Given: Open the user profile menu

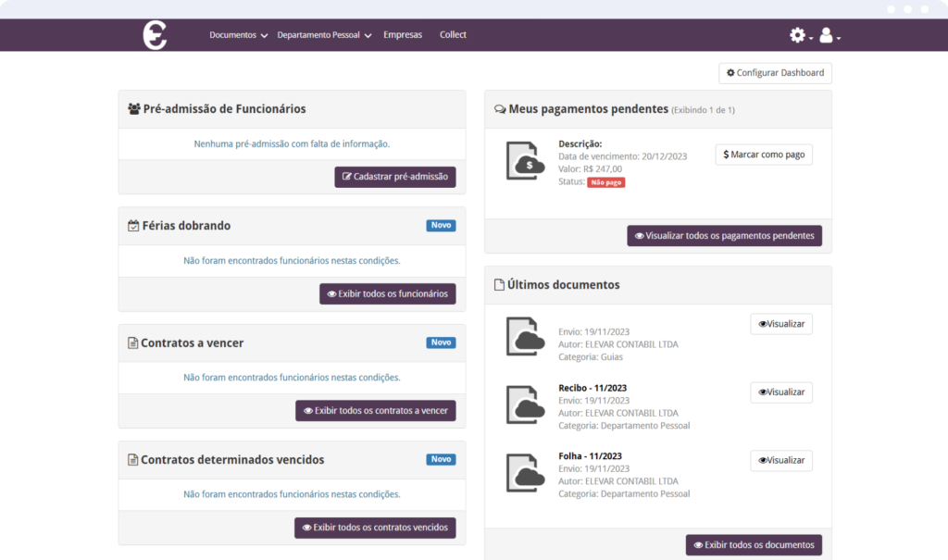Looking at the screenshot, I should [827, 35].
